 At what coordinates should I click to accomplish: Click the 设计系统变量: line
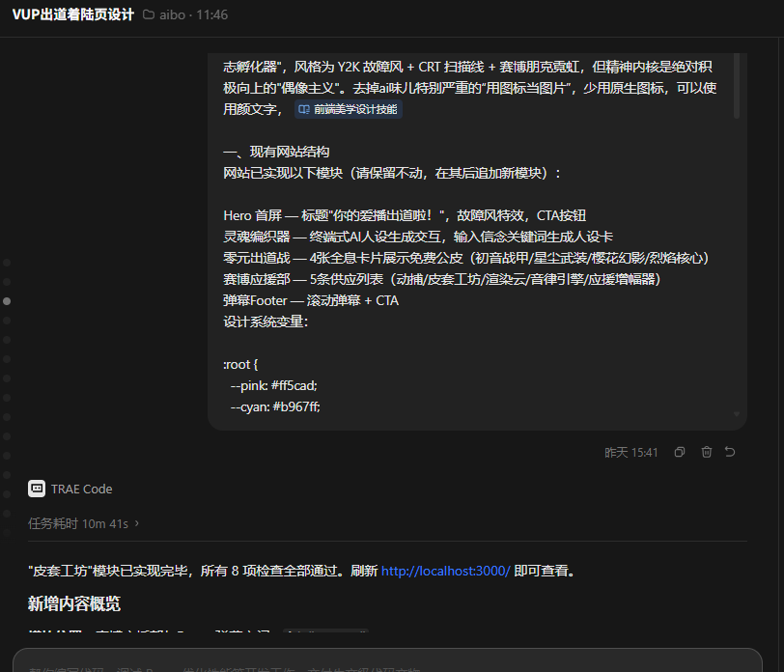(x=266, y=322)
